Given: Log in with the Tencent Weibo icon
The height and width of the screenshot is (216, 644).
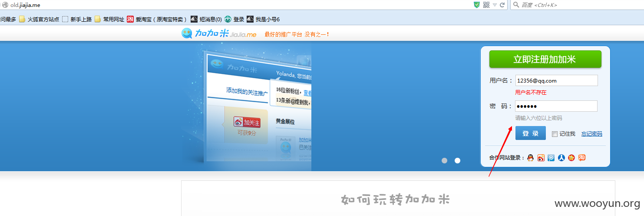Looking at the screenshot, I should pos(551,158).
